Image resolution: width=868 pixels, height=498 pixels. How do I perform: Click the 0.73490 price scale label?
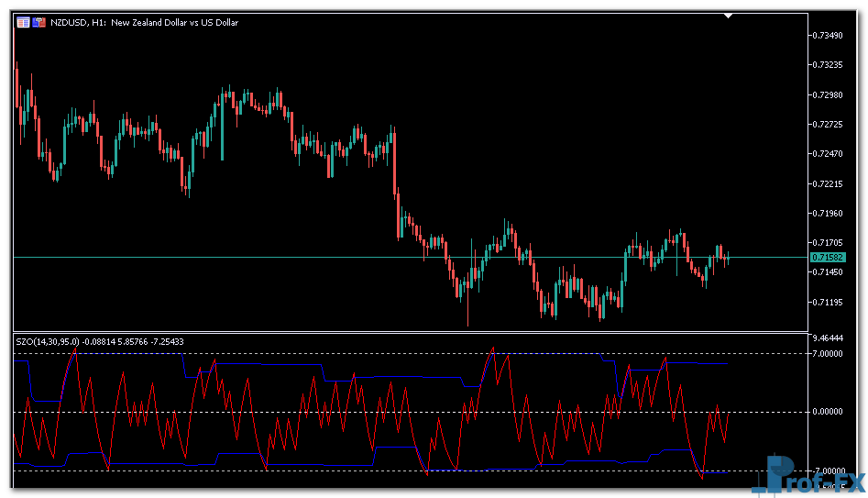829,36
